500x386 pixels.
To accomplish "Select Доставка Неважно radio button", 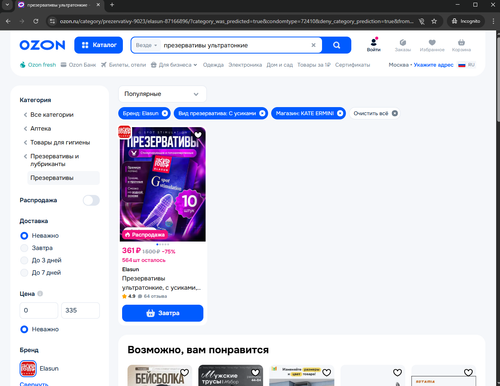I will coord(24,236).
